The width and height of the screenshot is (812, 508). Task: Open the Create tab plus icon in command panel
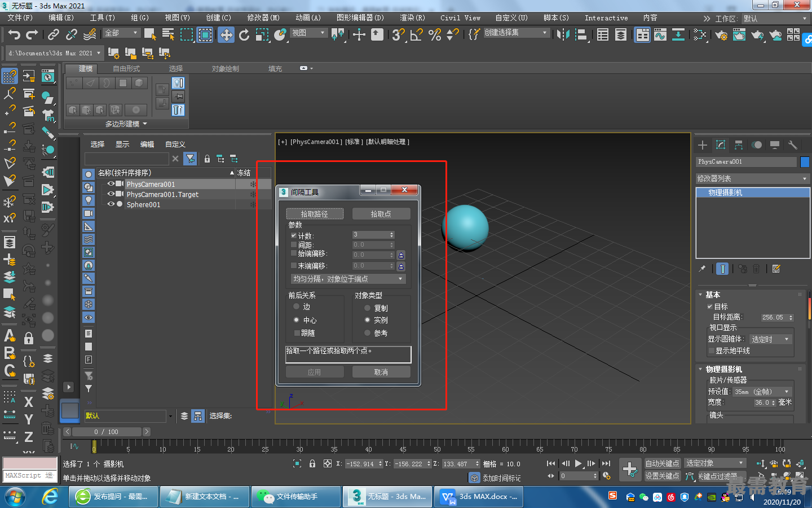(x=703, y=145)
